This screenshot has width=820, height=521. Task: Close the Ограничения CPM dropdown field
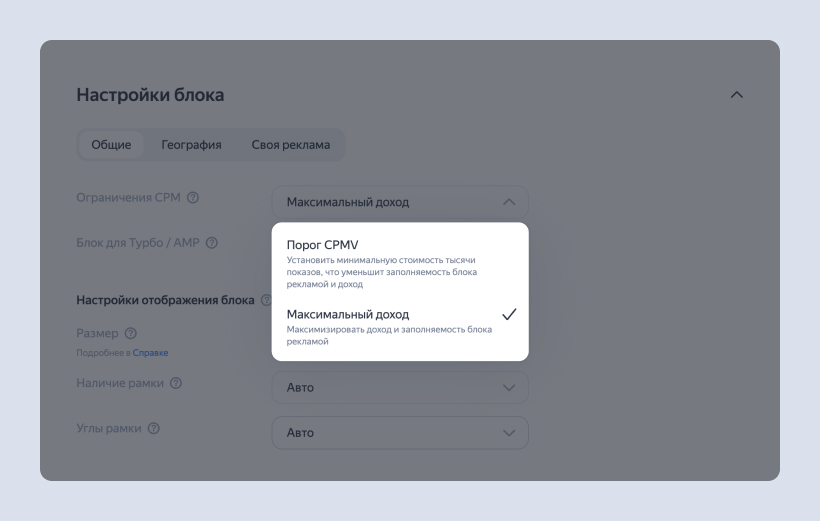[x=399, y=202]
